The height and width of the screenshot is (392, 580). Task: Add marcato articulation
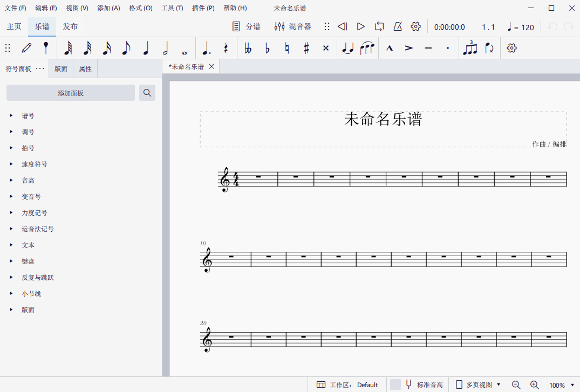click(x=390, y=48)
